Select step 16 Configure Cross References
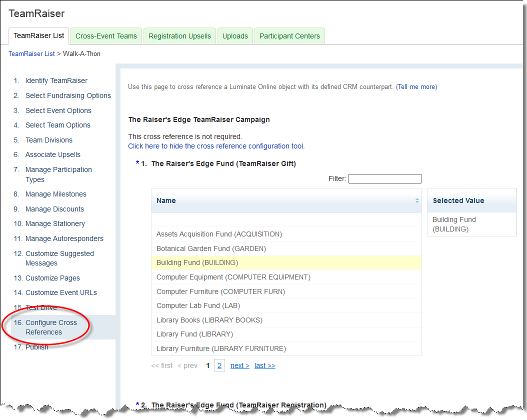Image resolution: width=527 pixels, height=420 pixels. (x=51, y=327)
